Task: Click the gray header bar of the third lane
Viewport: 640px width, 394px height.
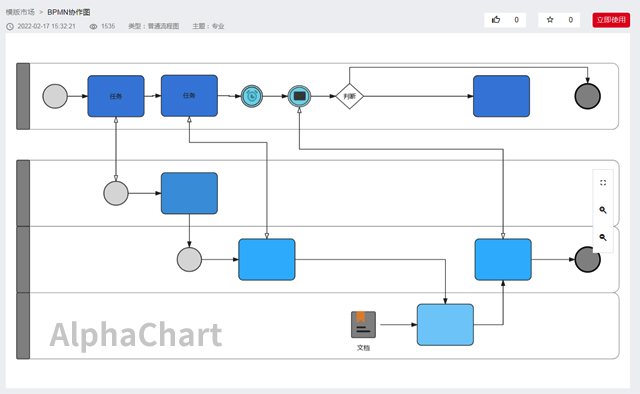Action: pos(23,259)
